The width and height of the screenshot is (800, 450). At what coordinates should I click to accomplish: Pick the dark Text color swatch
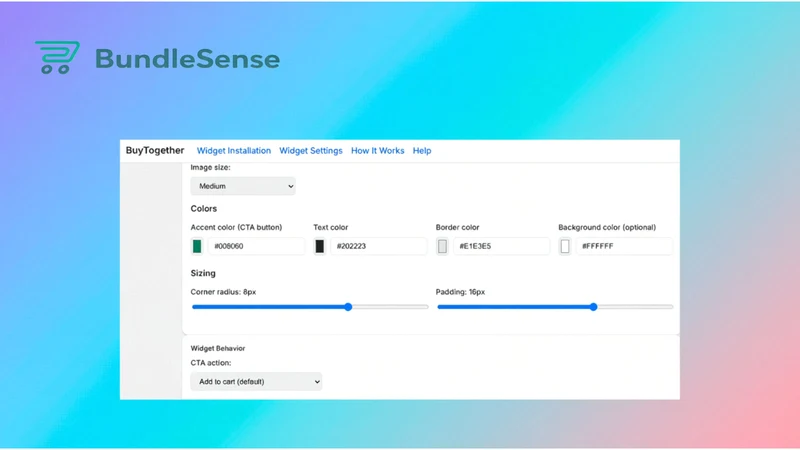(x=319, y=246)
